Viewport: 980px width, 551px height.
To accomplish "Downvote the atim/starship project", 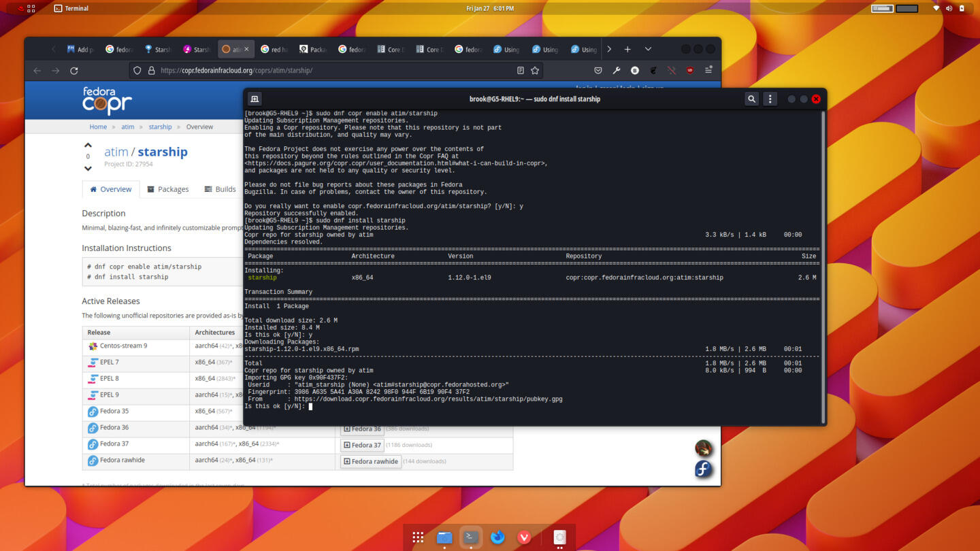I will 88,168.
